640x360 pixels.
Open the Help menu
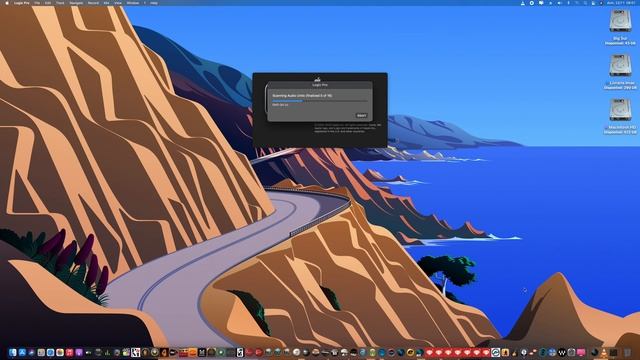154,3
